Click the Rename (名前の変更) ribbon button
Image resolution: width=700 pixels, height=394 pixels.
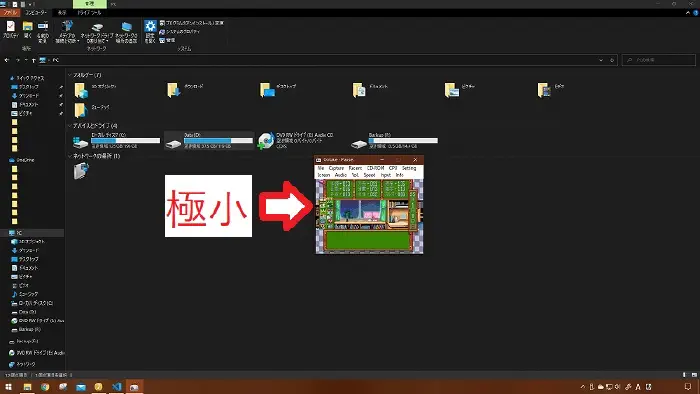(43, 31)
